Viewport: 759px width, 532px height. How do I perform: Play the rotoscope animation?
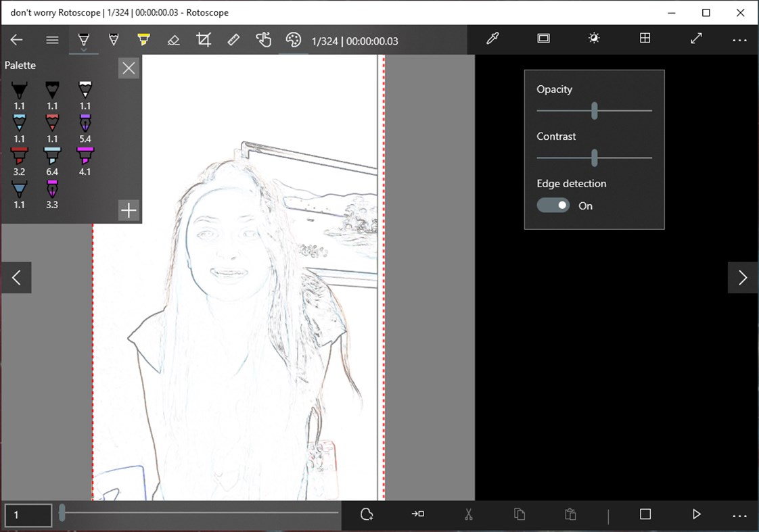(697, 514)
